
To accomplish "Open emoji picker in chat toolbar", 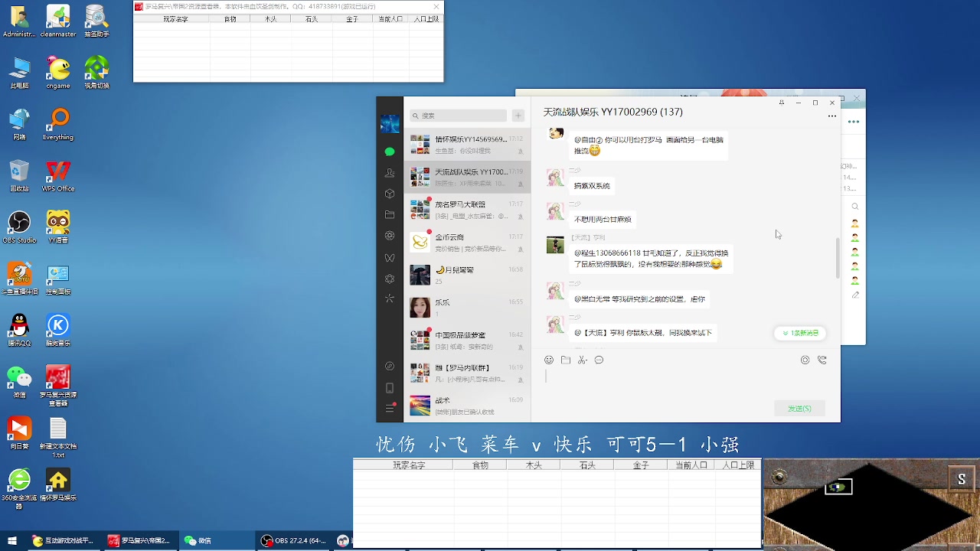I will [x=549, y=360].
